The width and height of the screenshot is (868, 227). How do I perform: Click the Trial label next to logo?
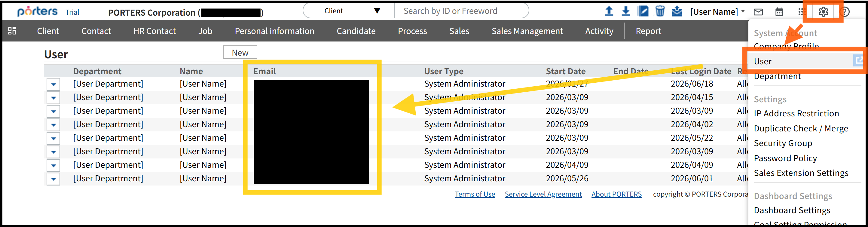[x=72, y=12]
